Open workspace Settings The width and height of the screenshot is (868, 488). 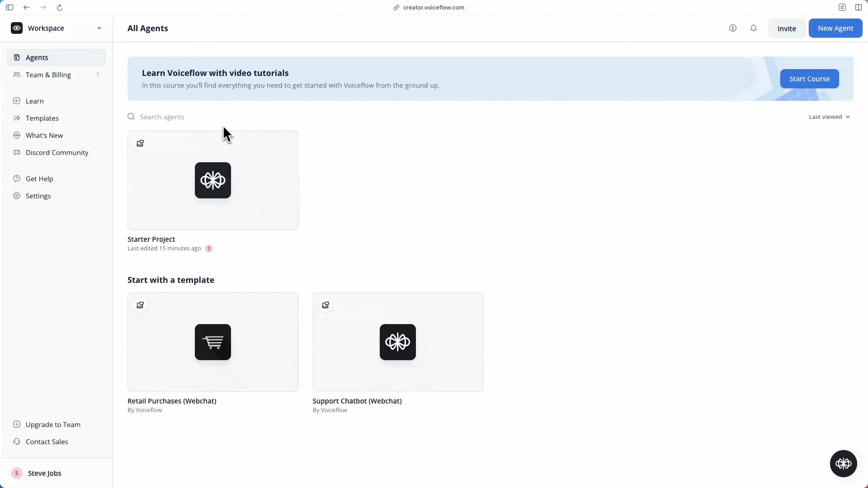[x=57, y=196]
